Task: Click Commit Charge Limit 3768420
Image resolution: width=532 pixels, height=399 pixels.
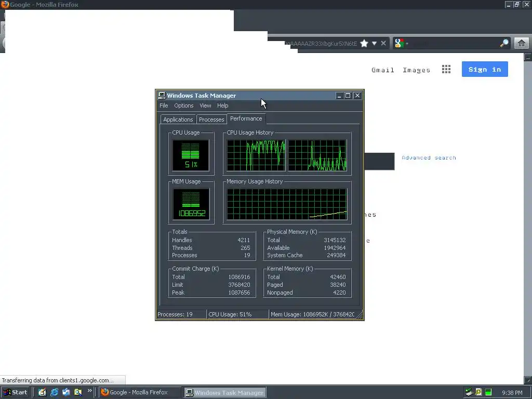Action: coord(239,285)
